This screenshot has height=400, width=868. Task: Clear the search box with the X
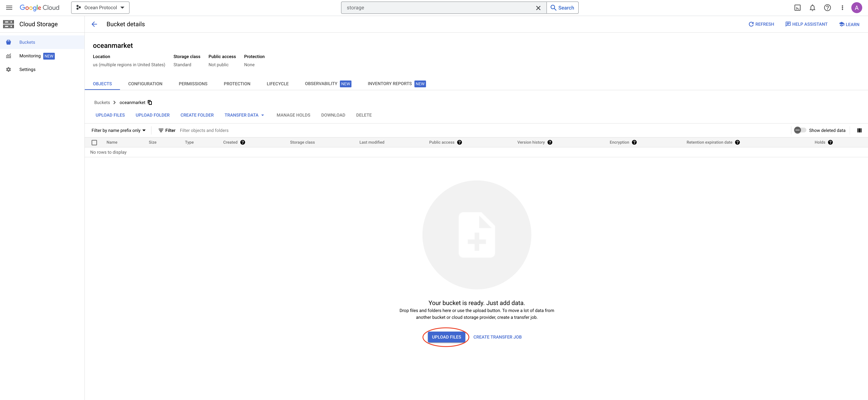(538, 8)
